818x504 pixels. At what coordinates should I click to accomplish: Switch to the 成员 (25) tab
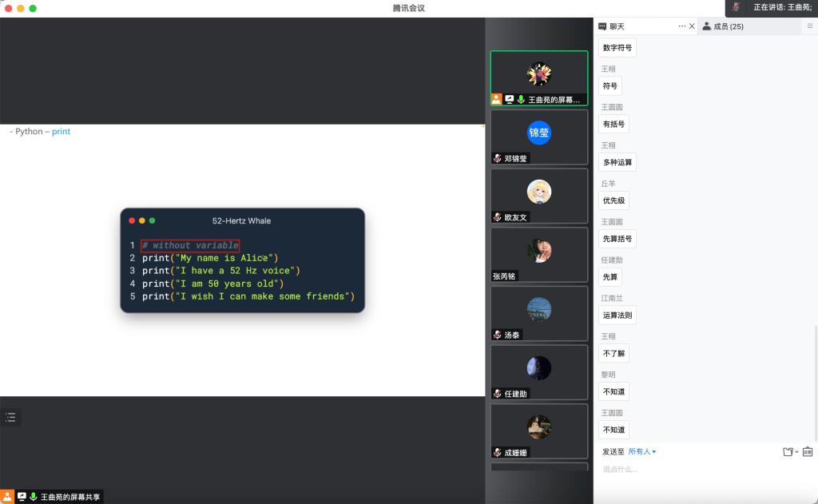[723, 26]
